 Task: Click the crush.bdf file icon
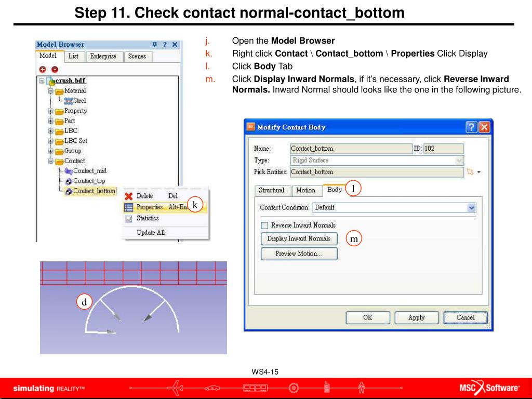coord(51,81)
